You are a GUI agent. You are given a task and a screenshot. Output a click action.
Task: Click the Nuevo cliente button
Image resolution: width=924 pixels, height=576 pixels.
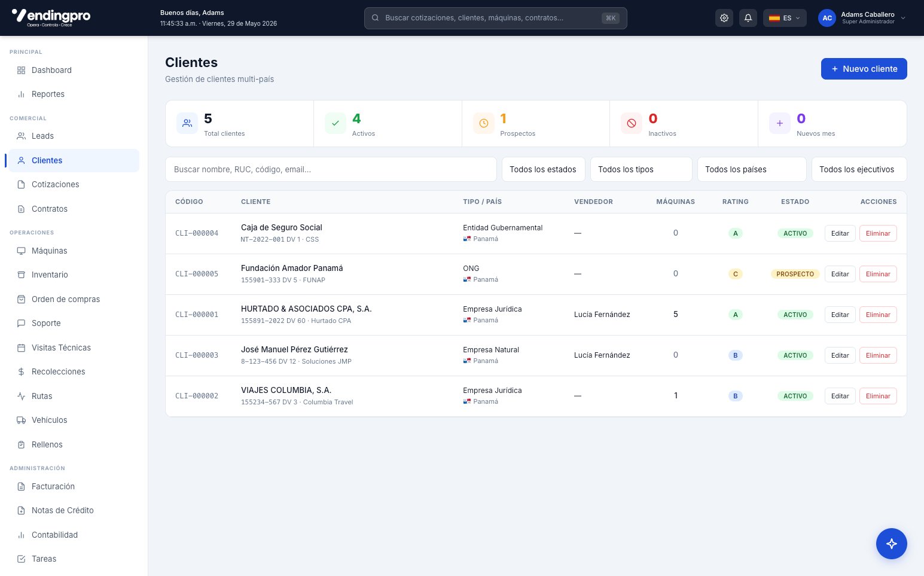click(x=864, y=69)
